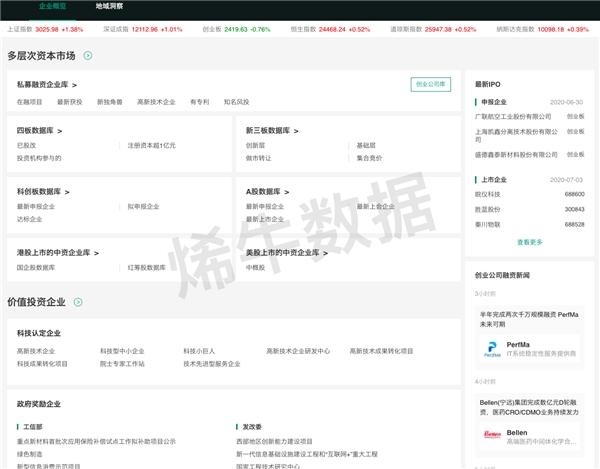Expand the 美股上市的中资企业库 section
The width and height of the screenshot is (600, 469).
(287, 253)
